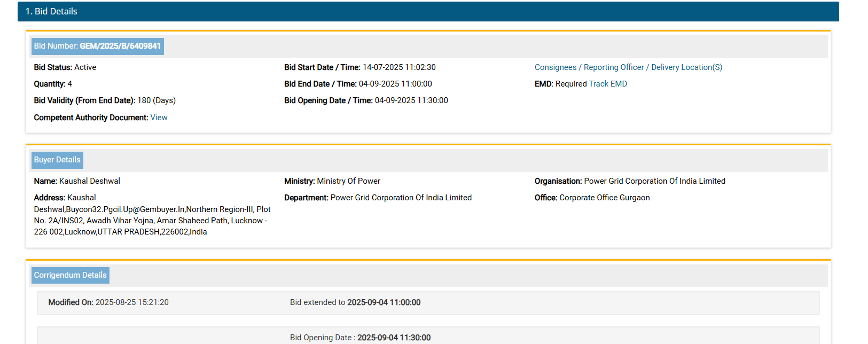The image size is (868, 344).
Task: Select the Bid Number GEM/2025/B/6409841 badge
Action: 97,46
